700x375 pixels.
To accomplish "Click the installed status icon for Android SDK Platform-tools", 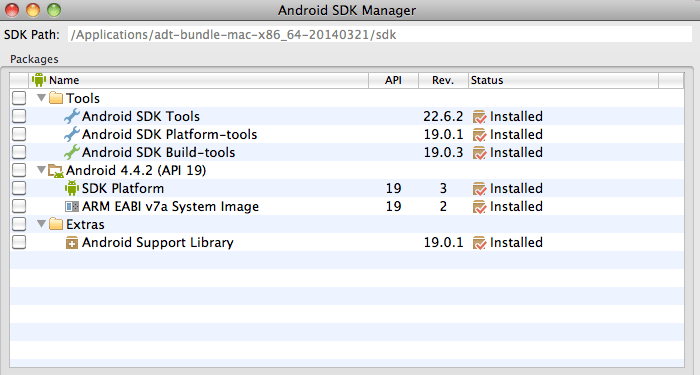I will click(479, 134).
